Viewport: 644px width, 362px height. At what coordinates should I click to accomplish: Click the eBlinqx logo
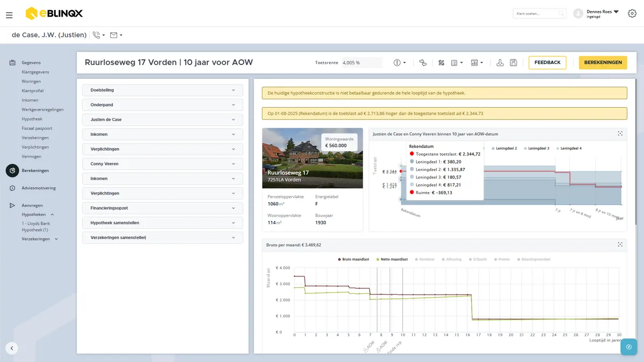point(54,13)
